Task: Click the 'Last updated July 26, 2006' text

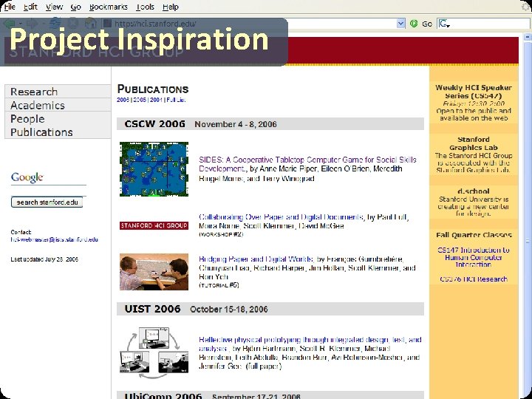Action: tap(44, 259)
